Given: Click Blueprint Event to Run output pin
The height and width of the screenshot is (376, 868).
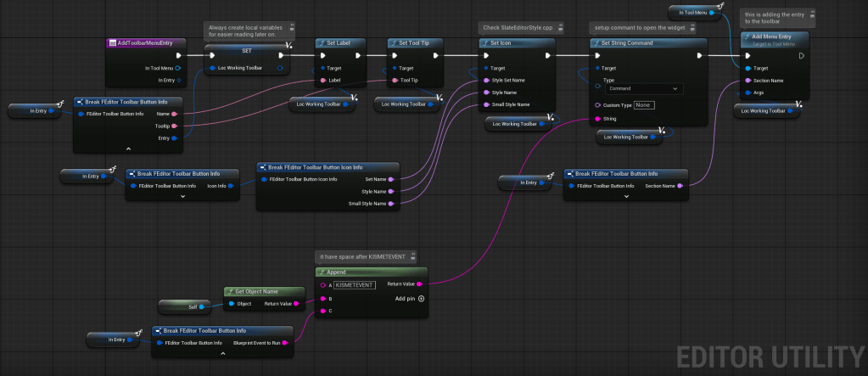Looking at the screenshot, I should click(x=284, y=343).
